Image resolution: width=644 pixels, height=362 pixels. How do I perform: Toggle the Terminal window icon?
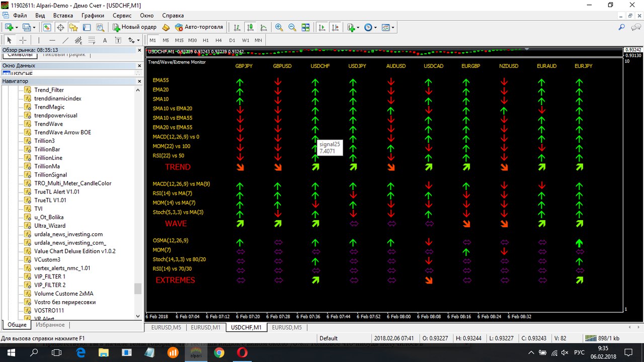tap(87, 27)
